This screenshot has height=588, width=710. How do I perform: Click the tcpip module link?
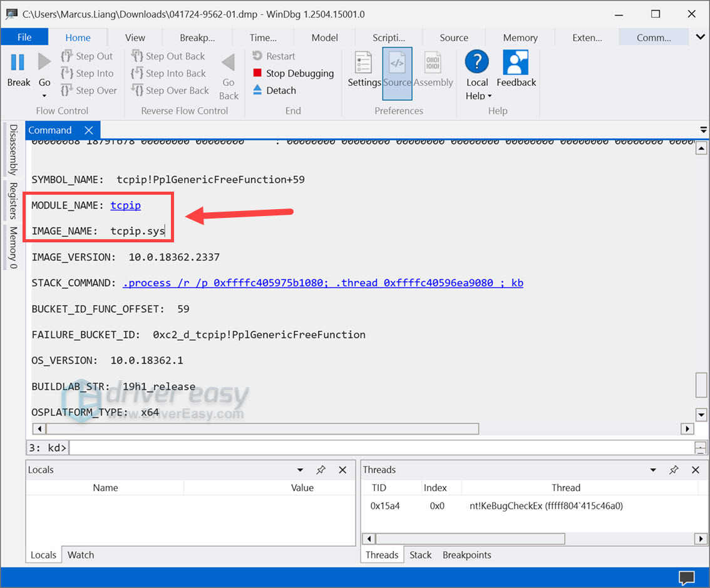125,205
